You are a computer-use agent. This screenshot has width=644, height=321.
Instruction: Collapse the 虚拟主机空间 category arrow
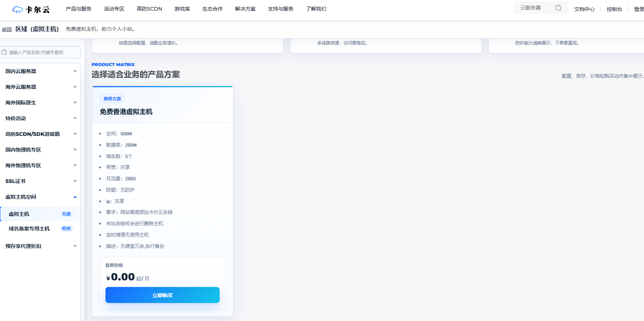tap(75, 197)
